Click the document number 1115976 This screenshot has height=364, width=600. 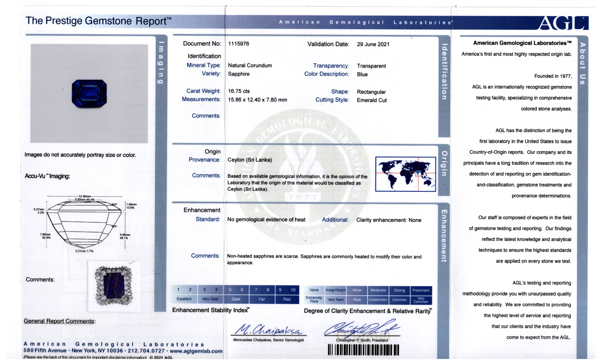coord(238,44)
